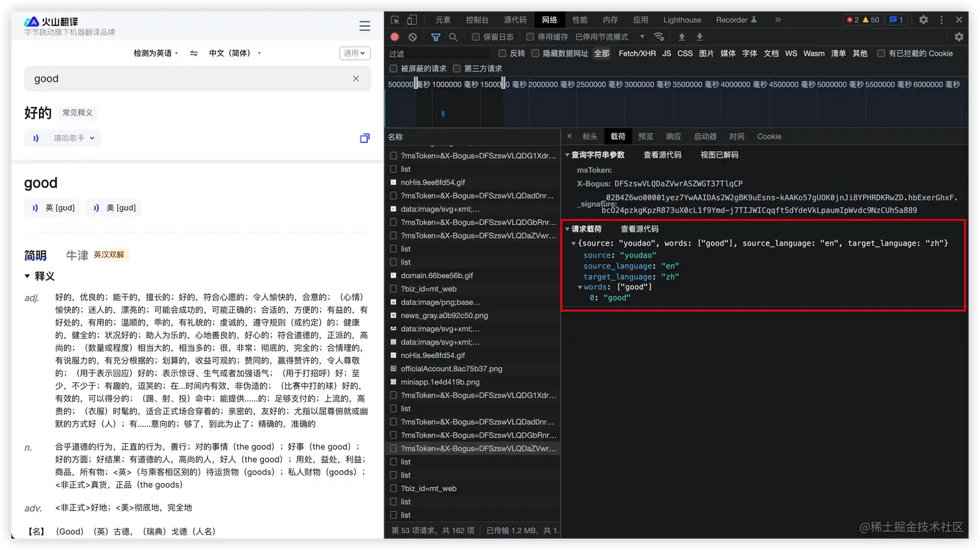Click the left handle of network timeline overview
Viewport: 980px width, 550px height.
pyautogui.click(x=417, y=84)
